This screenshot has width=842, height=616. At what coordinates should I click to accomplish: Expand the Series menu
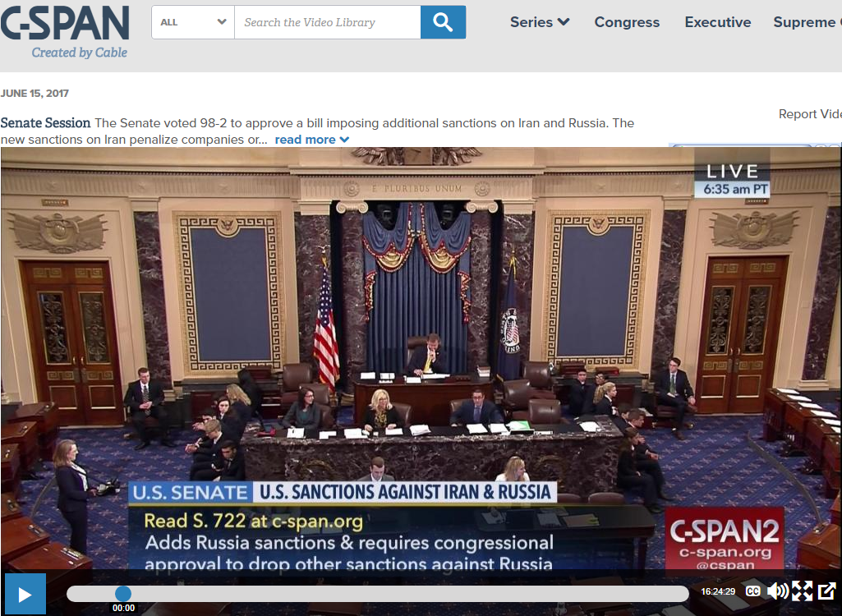[539, 22]
